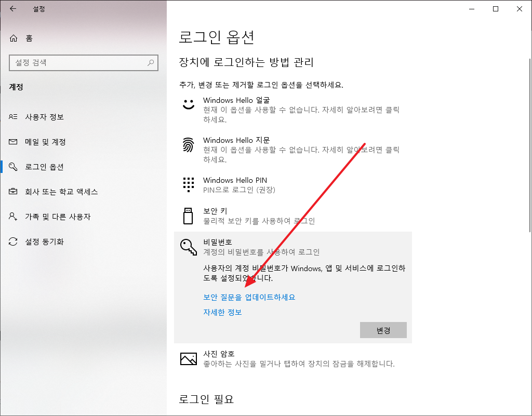This screenshot has height=416, width=532.
Task: Open 가족 및 다른 사용자 page
Action: point(84,216)
